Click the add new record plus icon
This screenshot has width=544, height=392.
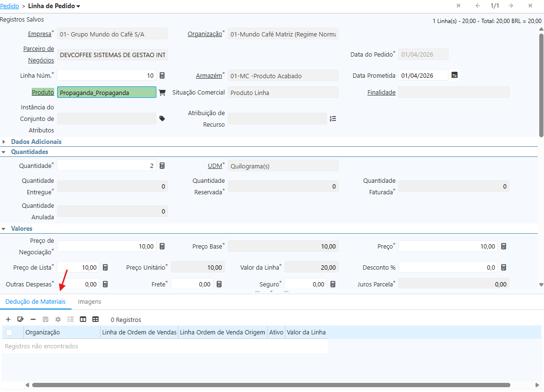coord(8,319)
